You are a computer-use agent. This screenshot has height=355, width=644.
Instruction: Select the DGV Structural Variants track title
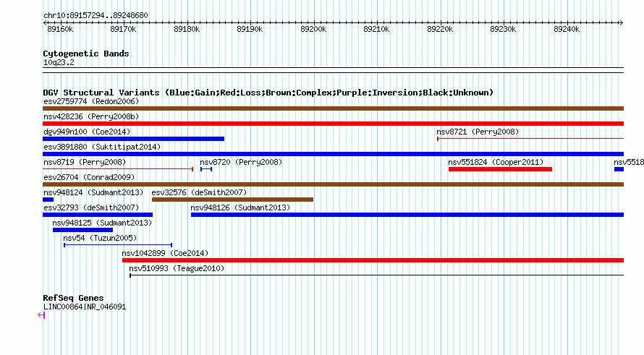point(268,93)
